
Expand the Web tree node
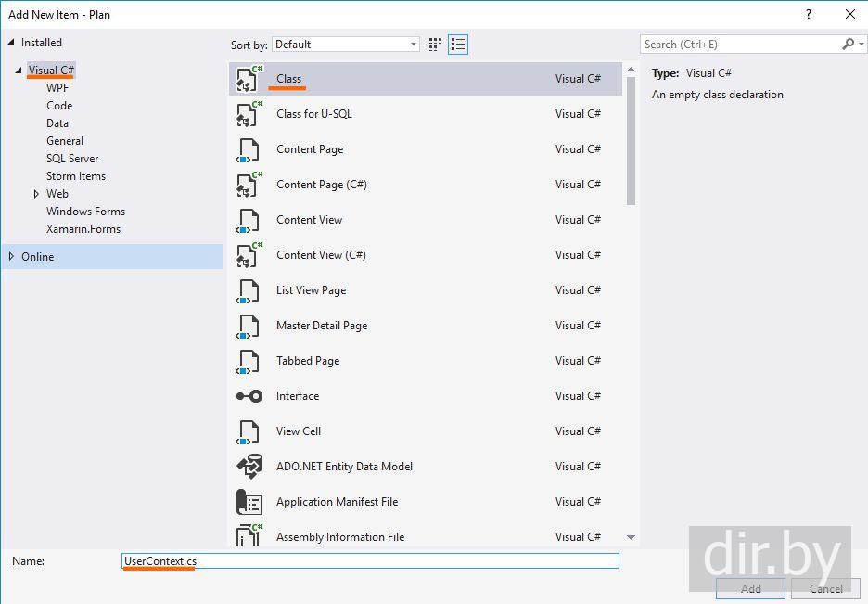[36, 194]
